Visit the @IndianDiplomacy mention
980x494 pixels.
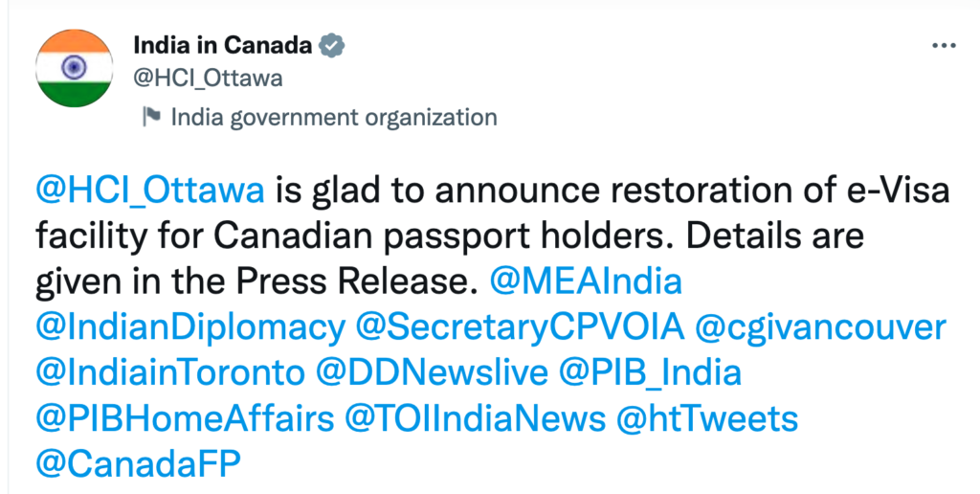(189, 327)
